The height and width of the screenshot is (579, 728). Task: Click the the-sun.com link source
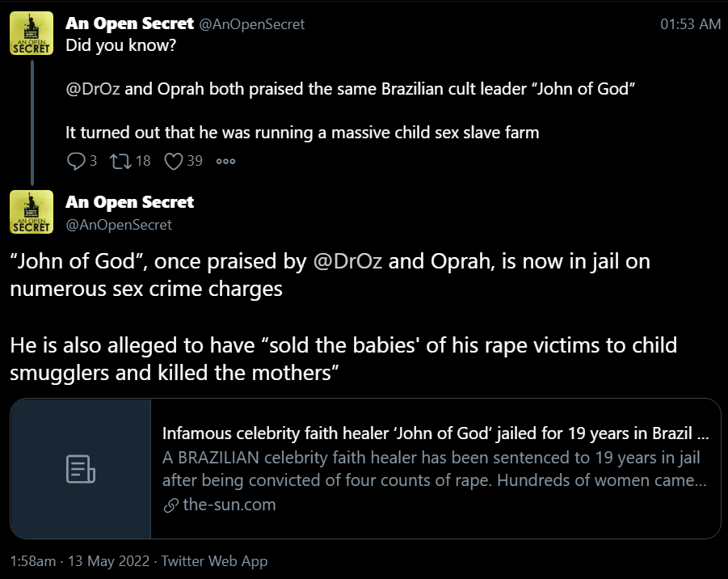[x=229, y=505]
